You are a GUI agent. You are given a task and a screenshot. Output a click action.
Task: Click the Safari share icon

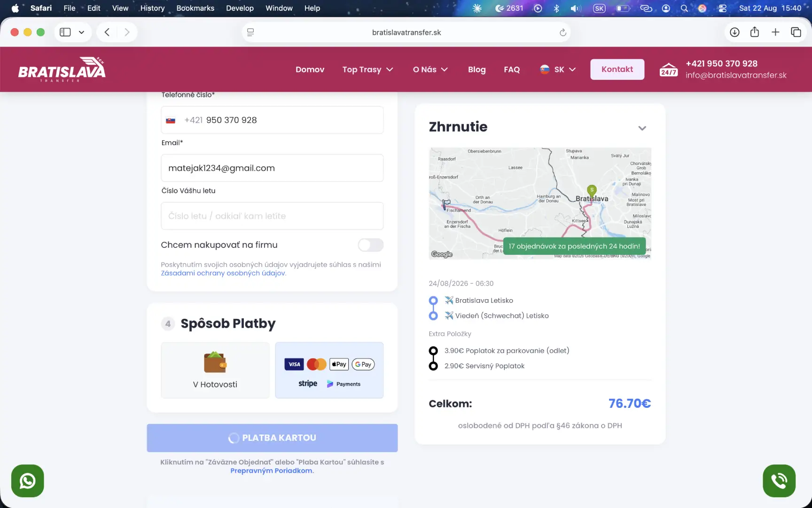pyautogui.click(x=755, y=32)
